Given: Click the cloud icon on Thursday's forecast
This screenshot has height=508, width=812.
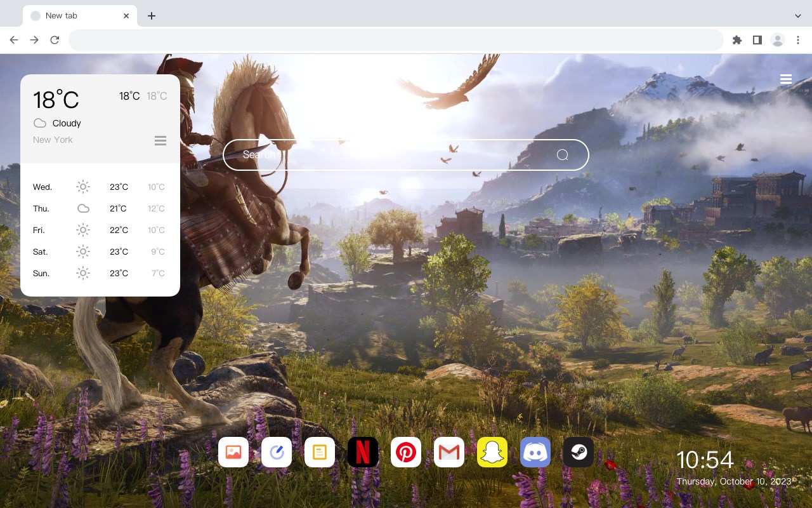Looking at the screenshot, I should pyautogui.click(x=83, y=208).
